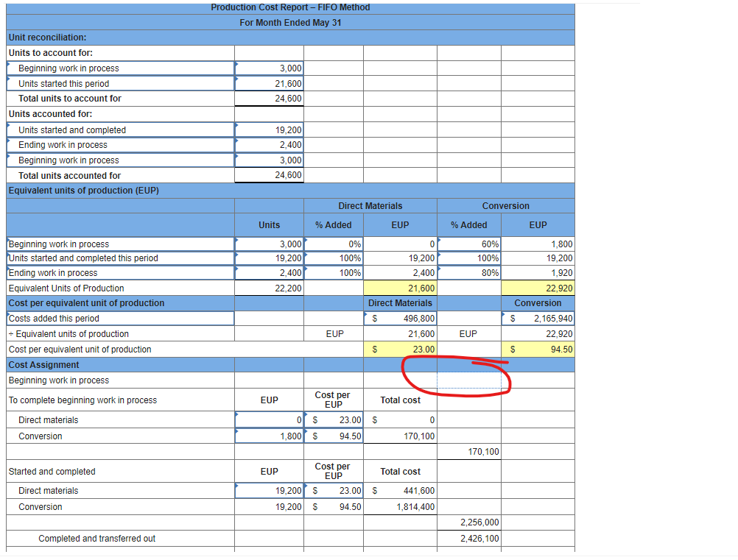Click "Total cost" header in To complete beginning block
This screenshot has width=738, height=560.
click(x=400, y=400)
